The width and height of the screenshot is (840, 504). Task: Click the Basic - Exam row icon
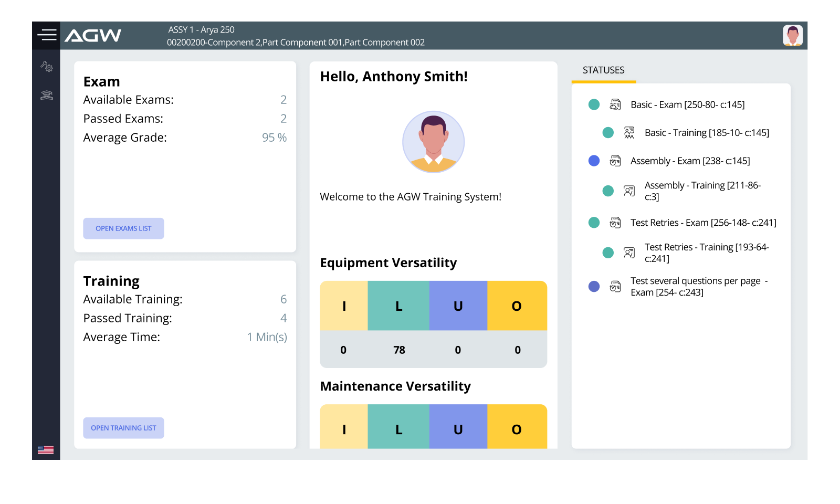click(x=615, y=104)
